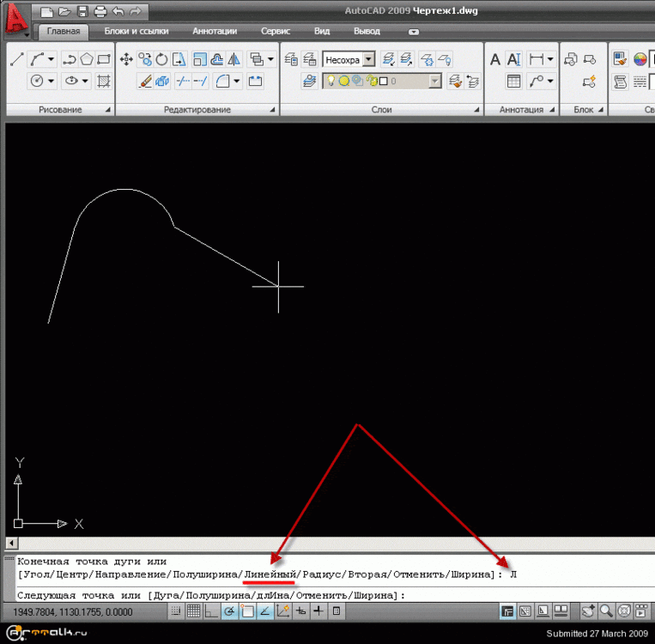The height and width of the screenshot is (644, 655).
Task: Expand the Редактирование panel
Action: point(272,111)
